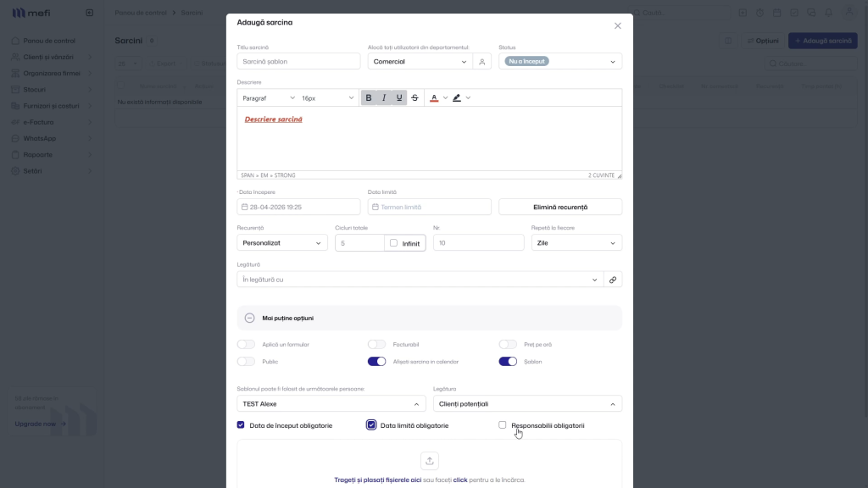Apply strikethrough in description editor
The height and width of the screenshot is (488, 868).
pos(415,98)
